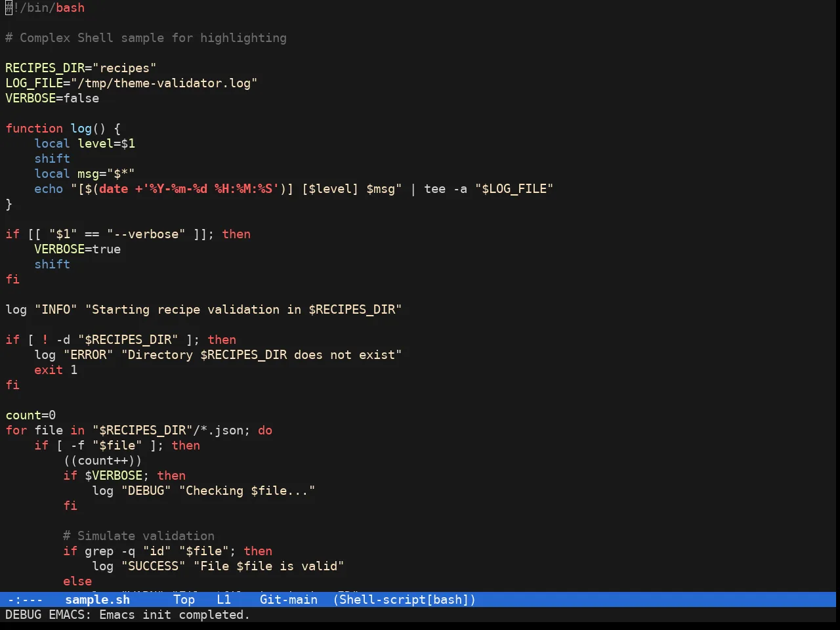Click 'Starting recipe validation in $RECIPES_DIR' string
Screen dimensions: 840x630
coord(243,310)
